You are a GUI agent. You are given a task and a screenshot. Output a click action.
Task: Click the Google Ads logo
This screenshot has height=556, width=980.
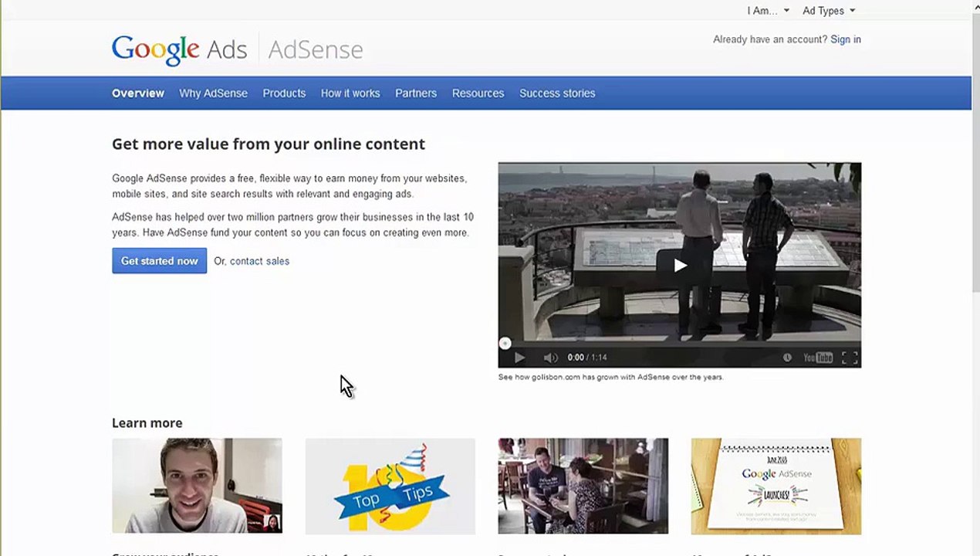pos(179,49)
